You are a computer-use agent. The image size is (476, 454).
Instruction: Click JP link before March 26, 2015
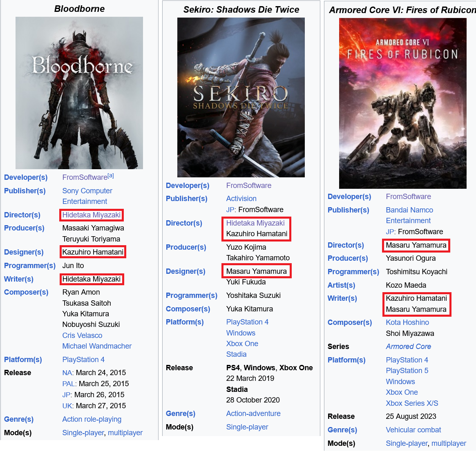click(67, 395)
